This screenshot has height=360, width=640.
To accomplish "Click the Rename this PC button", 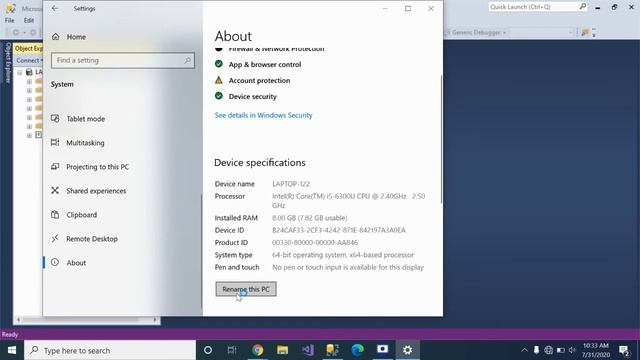I will tap(246, 289).
